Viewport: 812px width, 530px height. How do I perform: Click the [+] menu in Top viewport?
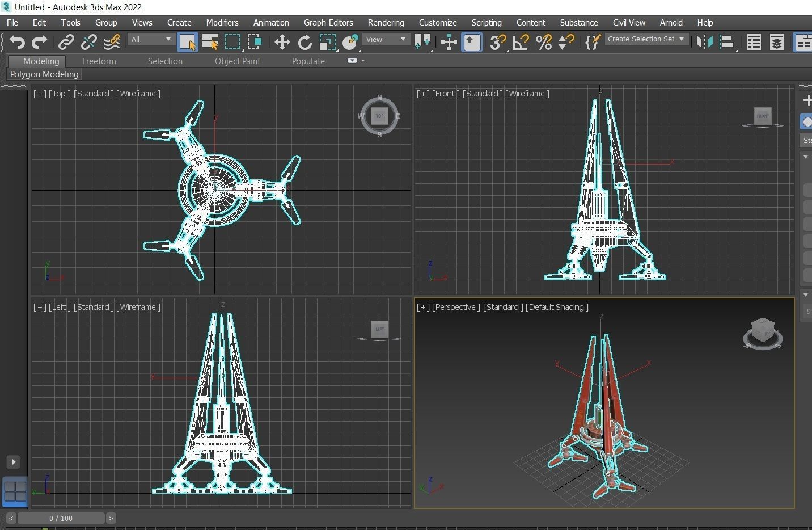[x=40, y=94]
